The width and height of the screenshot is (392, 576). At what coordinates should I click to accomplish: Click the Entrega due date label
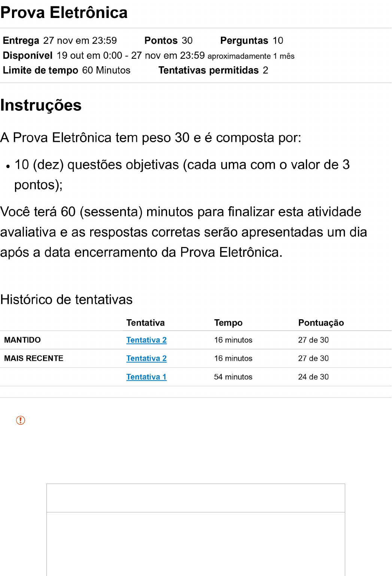[21, 40]
